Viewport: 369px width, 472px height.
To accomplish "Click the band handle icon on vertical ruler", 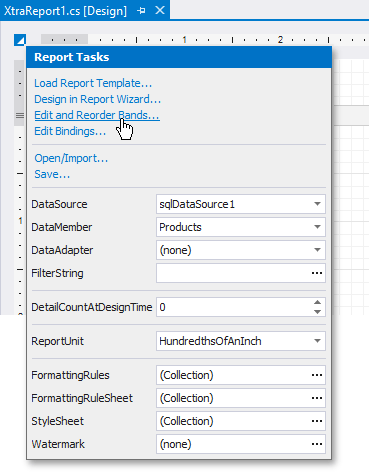I will [20, 116].
